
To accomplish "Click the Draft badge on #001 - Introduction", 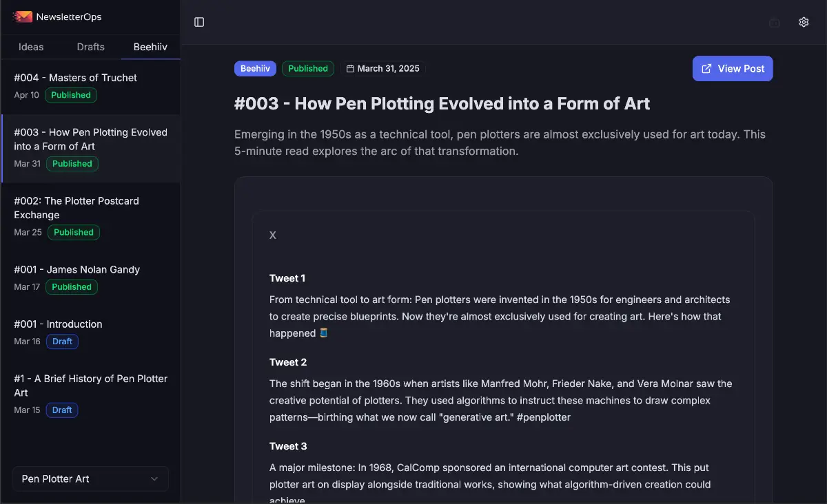I will [62, 341].
